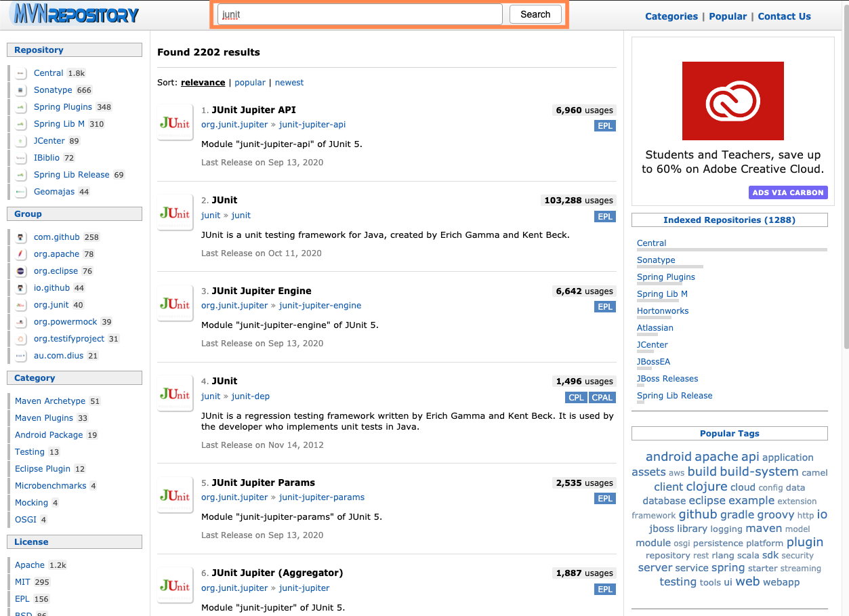The height and width of the screenshot is (616, 849).
Task: Open the Contact Us link
Action: [784, 16]
